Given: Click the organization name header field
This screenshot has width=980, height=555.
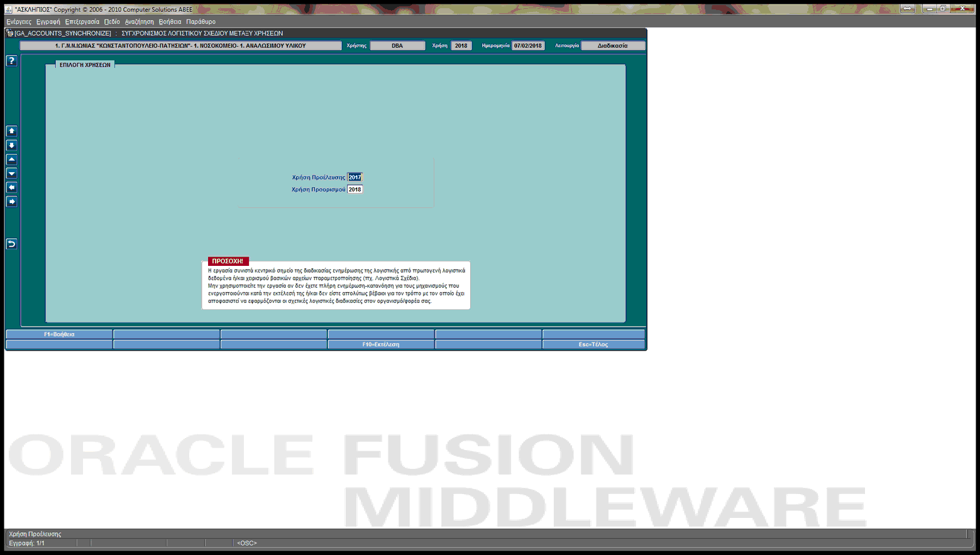Looking at the screenshot, I should (180, 46).
